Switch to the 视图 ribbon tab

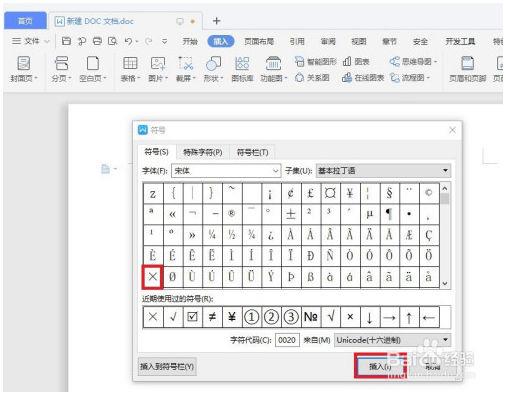(359, 41)
